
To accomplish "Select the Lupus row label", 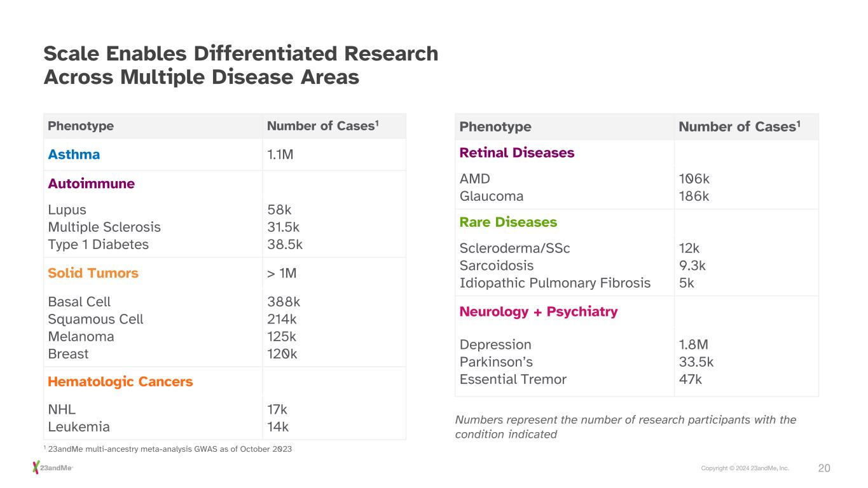I will pyautogui.click(x=67, y=210).
